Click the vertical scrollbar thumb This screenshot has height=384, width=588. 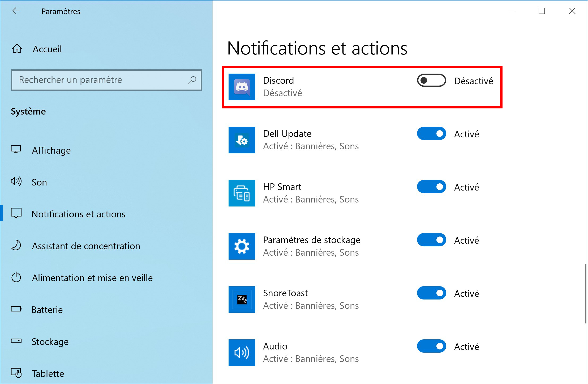pyautogui.click(x=585, y=294)
